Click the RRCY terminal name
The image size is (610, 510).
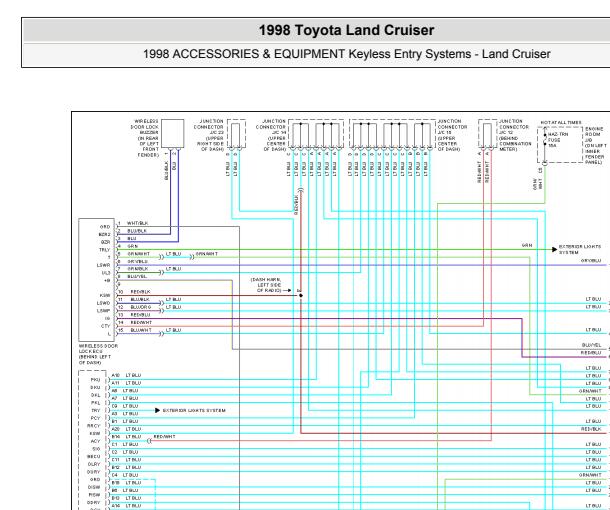[x=94, y=426]
